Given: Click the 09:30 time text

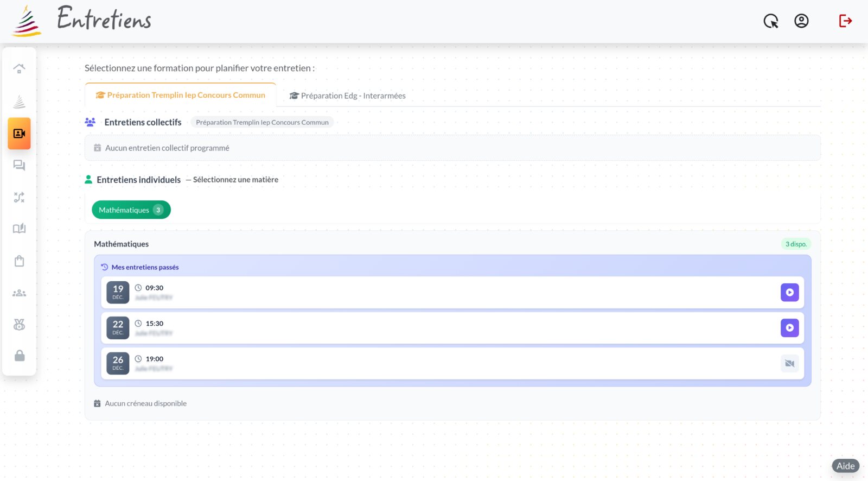Looking at the screenshot, I should coord(155,288).
